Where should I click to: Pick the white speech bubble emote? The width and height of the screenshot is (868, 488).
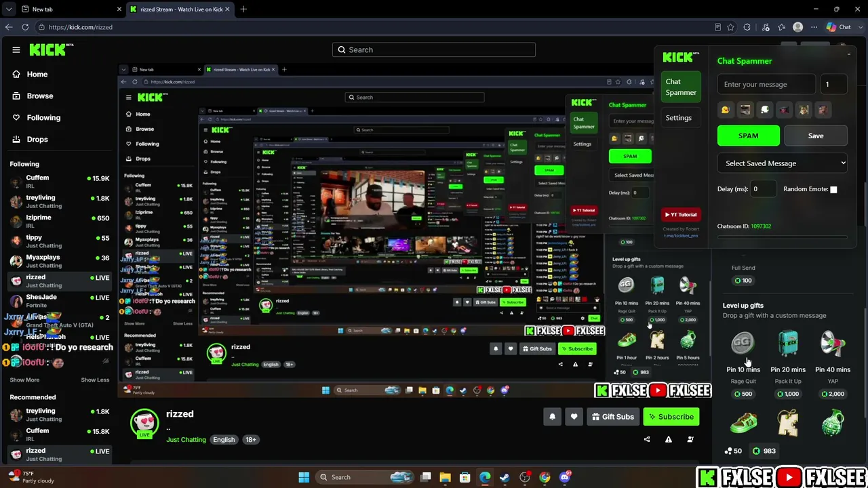pos(765,110)
